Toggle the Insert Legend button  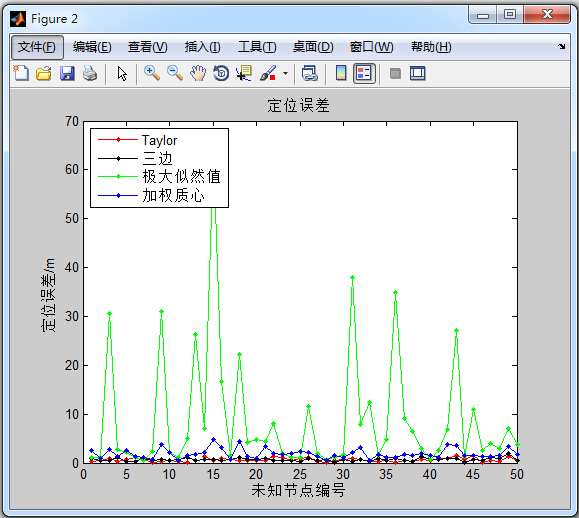click(364, 73)
